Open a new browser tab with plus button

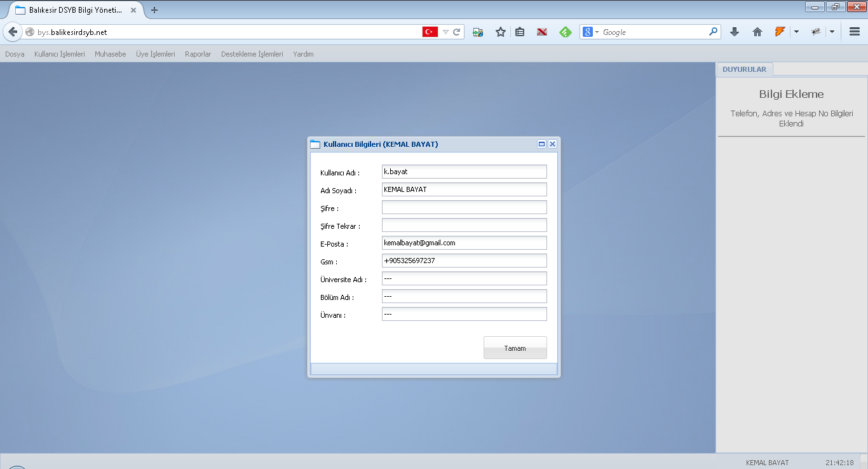pos(154,10)
